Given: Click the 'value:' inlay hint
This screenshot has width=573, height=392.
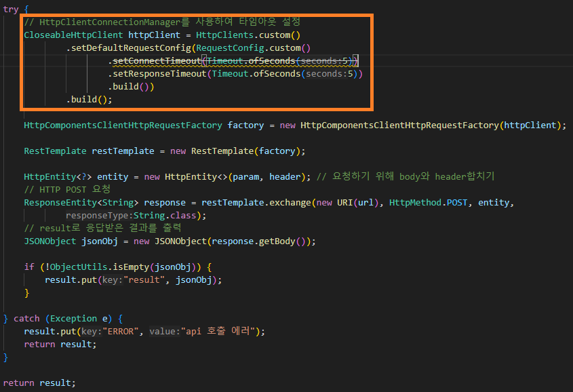Looking at the screenshot, I should (165, 332).
